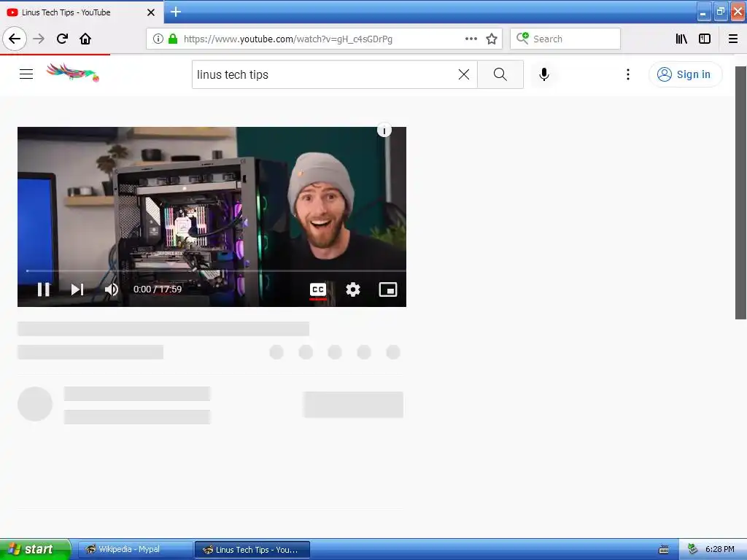This screenshot has height=560, width=747.
Task: Switch to Wikipedia - Mypal taskbar window
Action: (x=135, y=550)
